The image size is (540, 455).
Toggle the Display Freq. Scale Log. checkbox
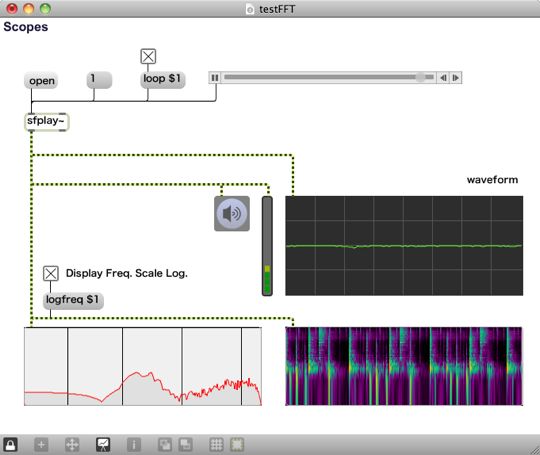click(x=51, y=273)
